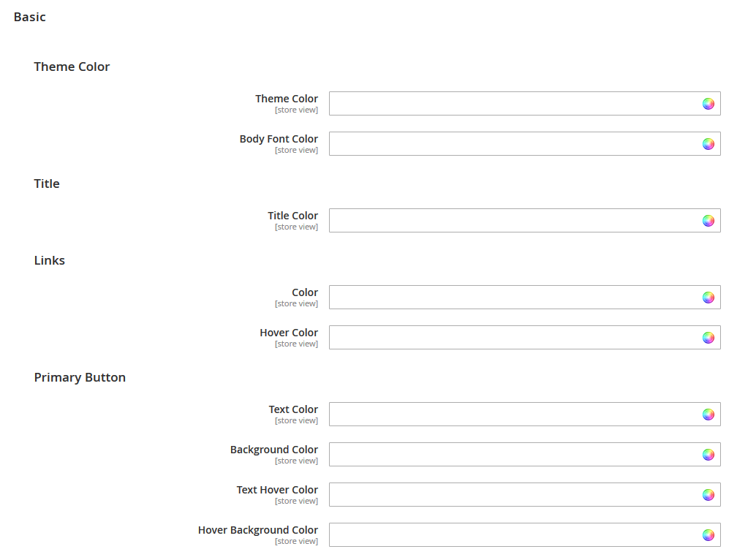Image resolution: width=737 pixels, height=560 pixels.
Task: Collapse the Basic section header
Action: pos(29,17)
